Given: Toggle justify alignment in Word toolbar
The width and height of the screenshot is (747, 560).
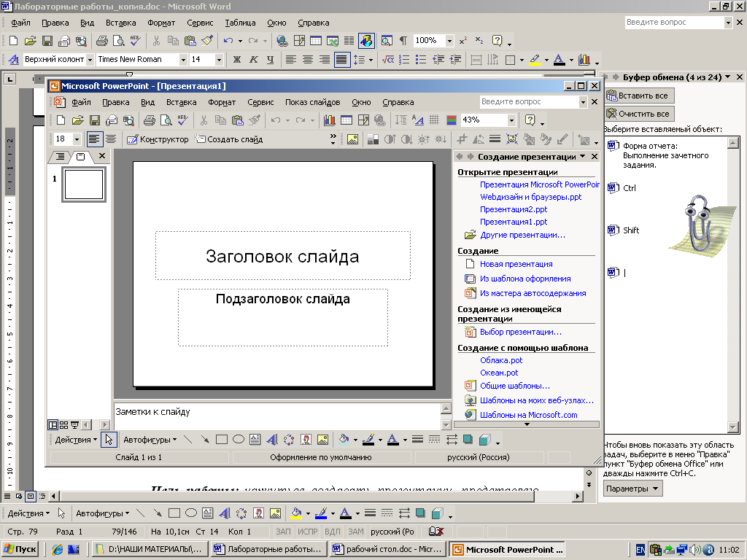Looking at the screenshot, I should (342, 60).
